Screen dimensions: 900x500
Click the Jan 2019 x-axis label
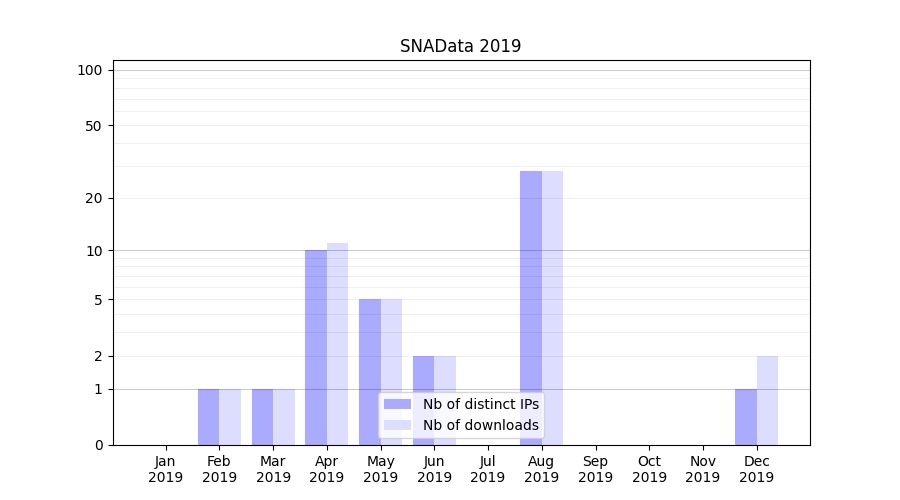pos(166,469)
